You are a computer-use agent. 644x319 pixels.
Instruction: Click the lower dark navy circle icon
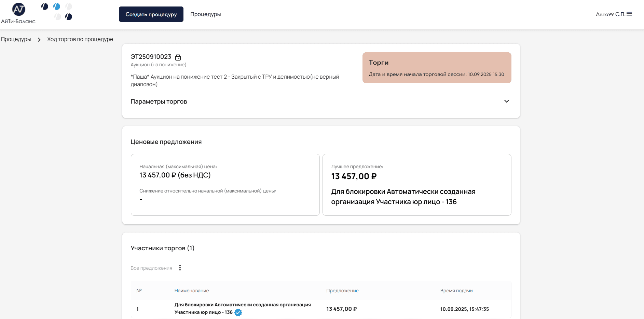[69, 17]
